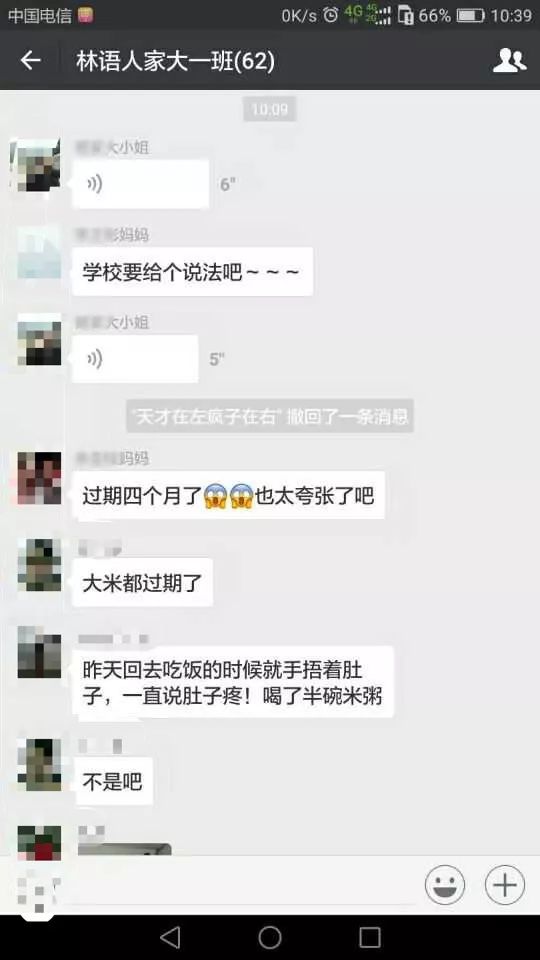Tap message "学校要给个说法吧"
This screenshot has height=960, width=540.
coord(192,272)
